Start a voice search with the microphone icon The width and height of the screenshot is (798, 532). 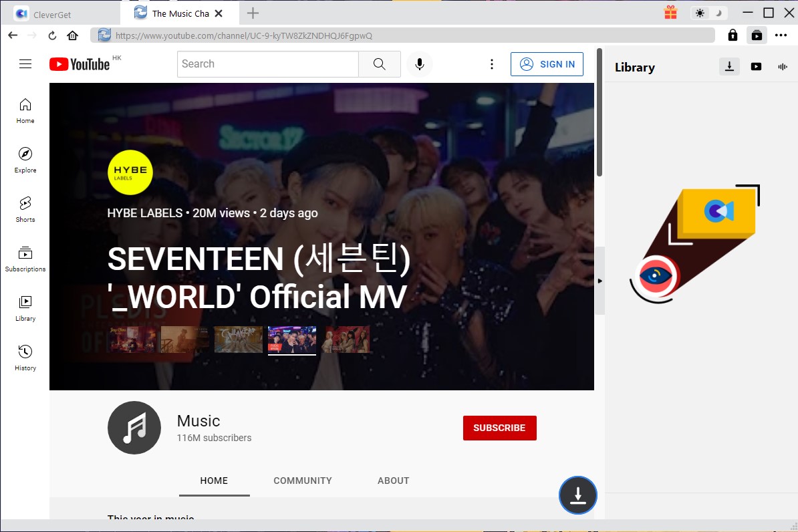click(x=420, y=63)
